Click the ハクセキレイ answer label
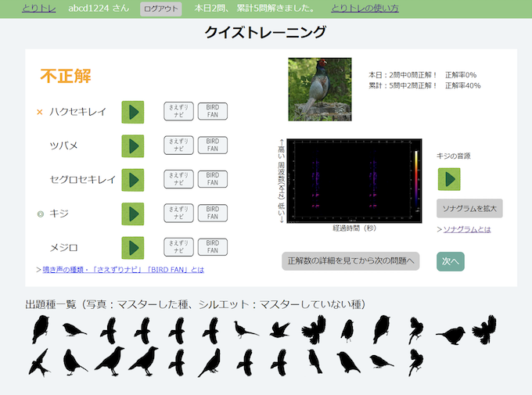Image resolution: width=532 pixels, height=395 pixels. pyautogui.click(x=77, y=112)
